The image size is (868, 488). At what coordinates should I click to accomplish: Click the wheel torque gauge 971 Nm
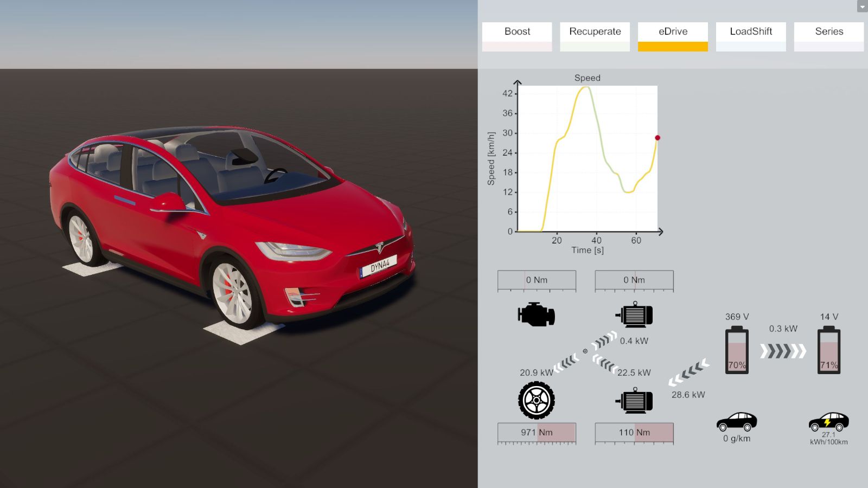(537, 433)
